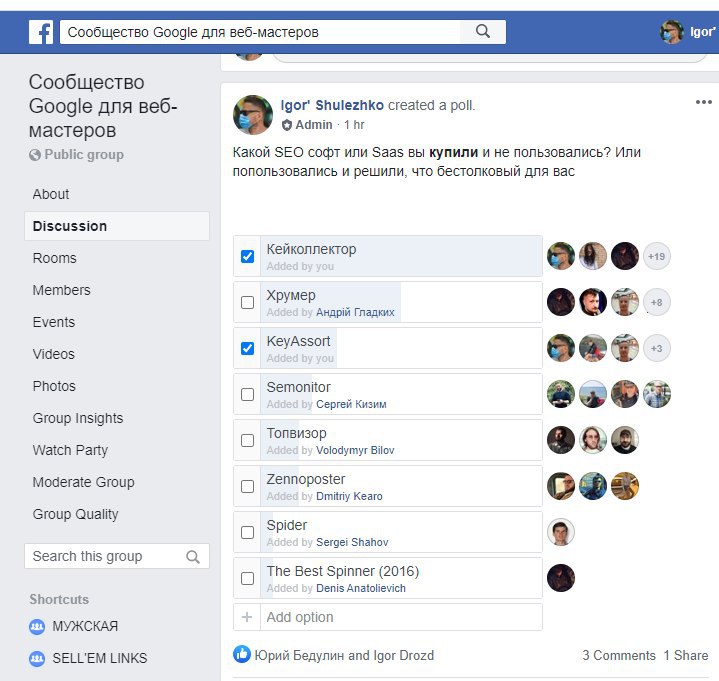This screenshot has width=719, height=681.
Task: Show +8 more voters for Хрумер
Action: [x=657, y=302]
